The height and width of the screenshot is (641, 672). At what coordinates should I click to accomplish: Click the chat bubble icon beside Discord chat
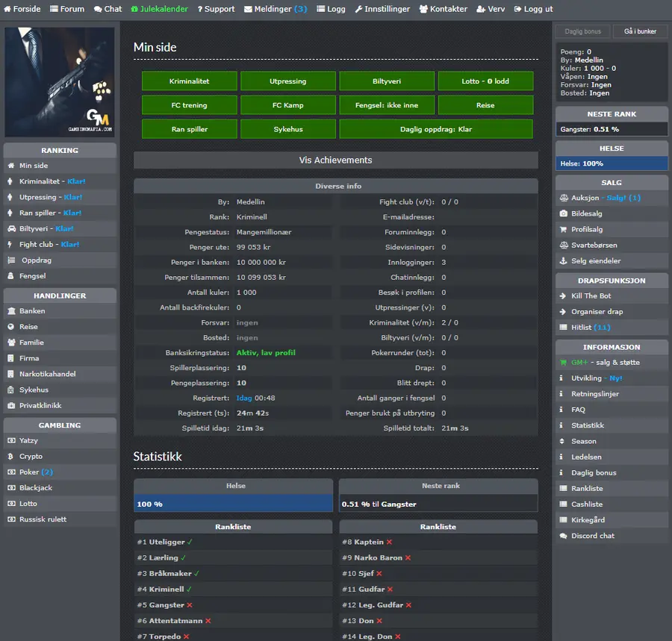(564, 536)
